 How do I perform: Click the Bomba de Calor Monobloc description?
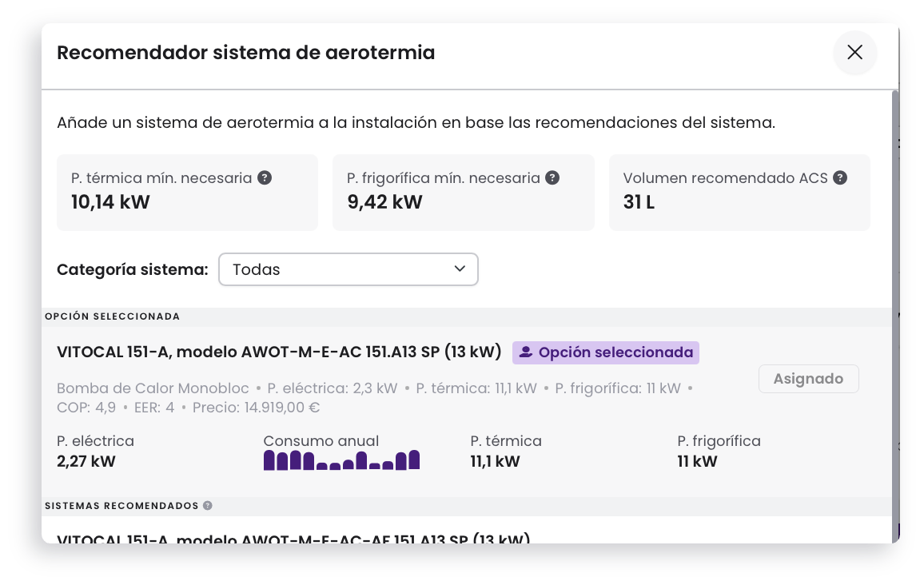153,388
